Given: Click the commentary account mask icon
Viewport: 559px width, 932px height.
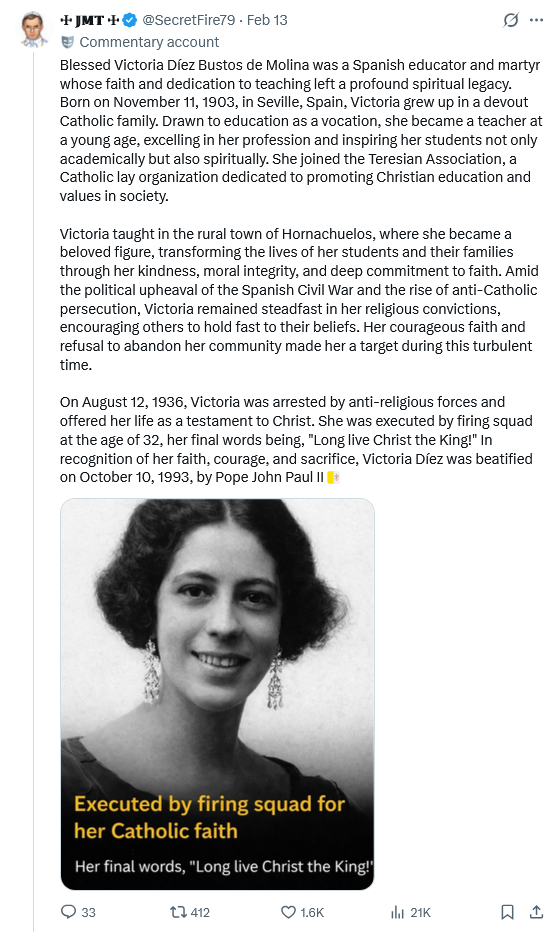Looking at the screenshot, I should point(68,42).
